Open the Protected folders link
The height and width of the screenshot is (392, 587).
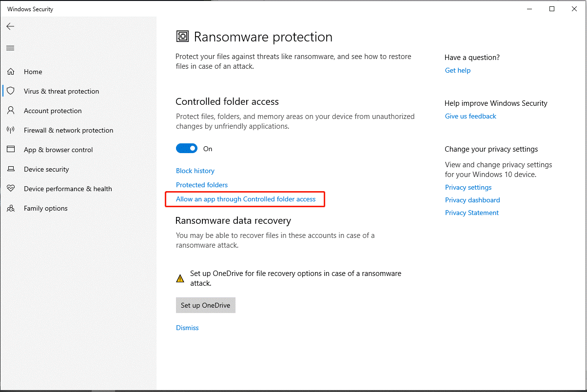pyautogui.click(x=202, y=185)
